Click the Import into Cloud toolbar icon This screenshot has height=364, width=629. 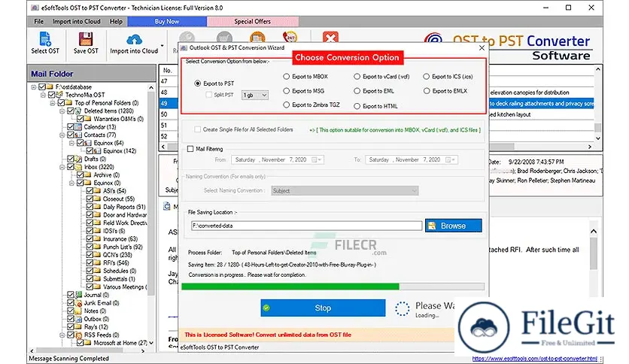tap(134, 40)
